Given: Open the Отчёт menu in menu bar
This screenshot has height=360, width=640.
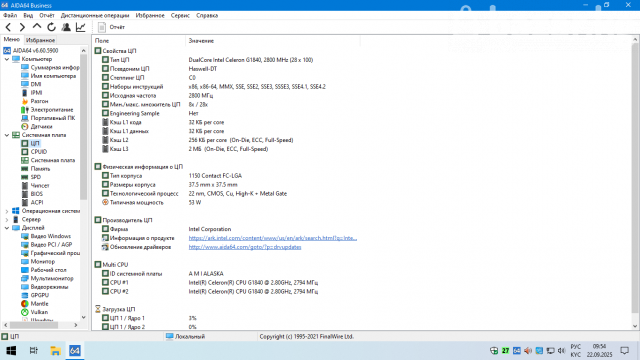Looking at the screenshot, I should pyautogui.click(x=47, y=16).
